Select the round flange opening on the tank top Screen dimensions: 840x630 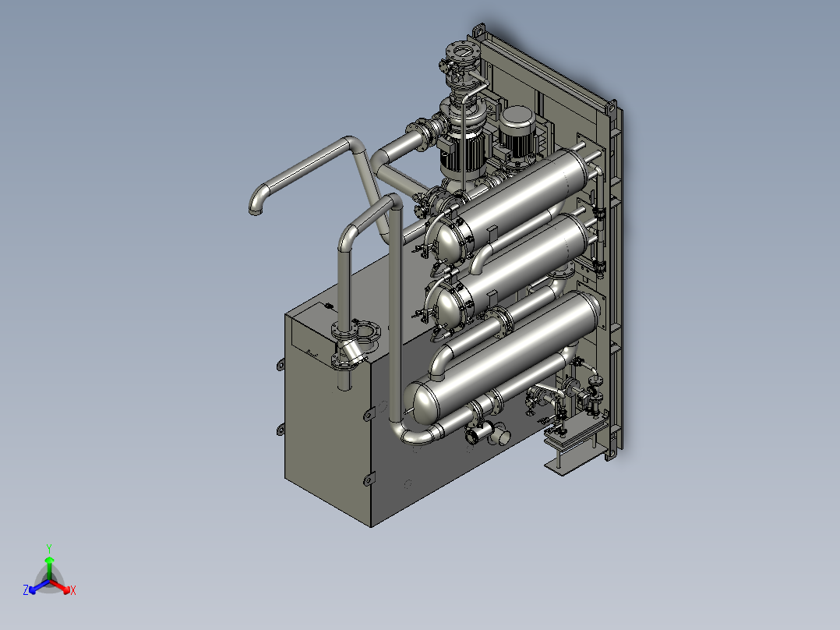(x=366, y=331)
